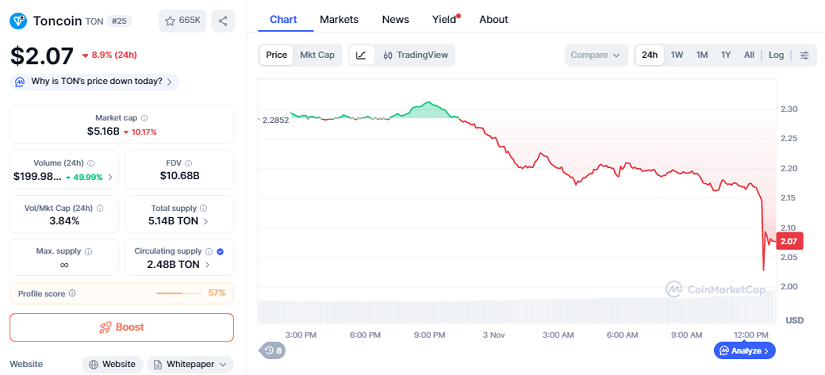Open the Markets tab
Screen dimensions: 825x375
339,19
